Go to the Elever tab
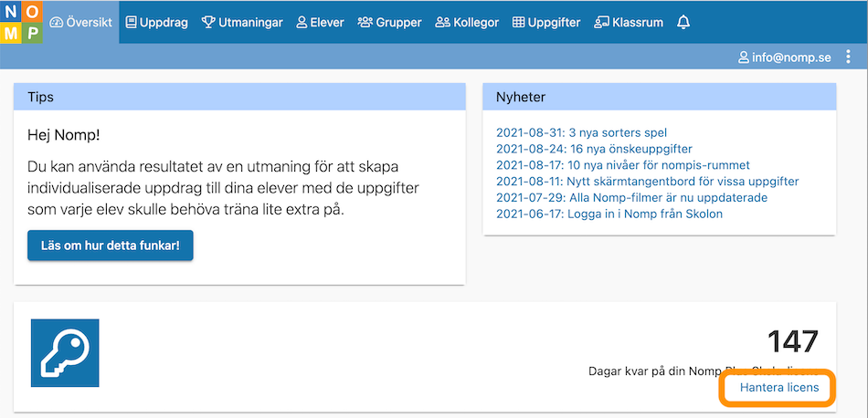Image resolution: width=868 pixels, height=418 pixels. [320, 23]
